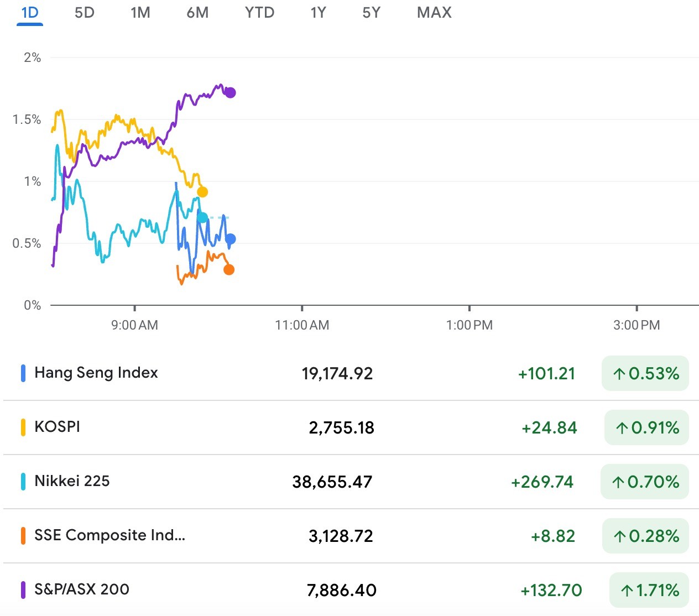Select the YTD time range tab
Image resolution: width=699 pixels, height=616 pixels.
click(259, 12)
